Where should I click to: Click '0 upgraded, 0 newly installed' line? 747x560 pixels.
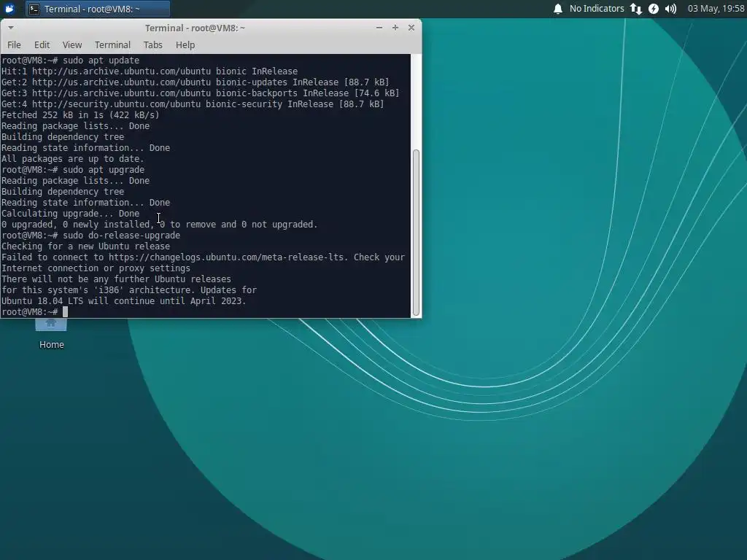point(160,225)
